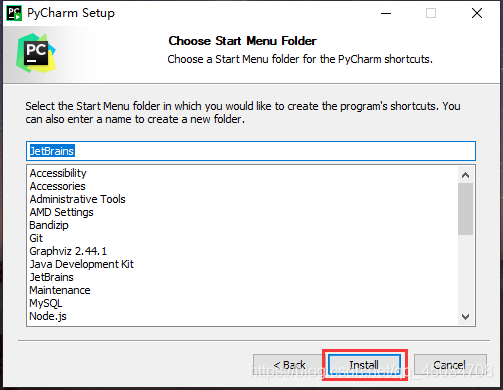This screenshot has height=390, width=503.
Task: Choose the Git folder entry
Action: click(36, 238)
